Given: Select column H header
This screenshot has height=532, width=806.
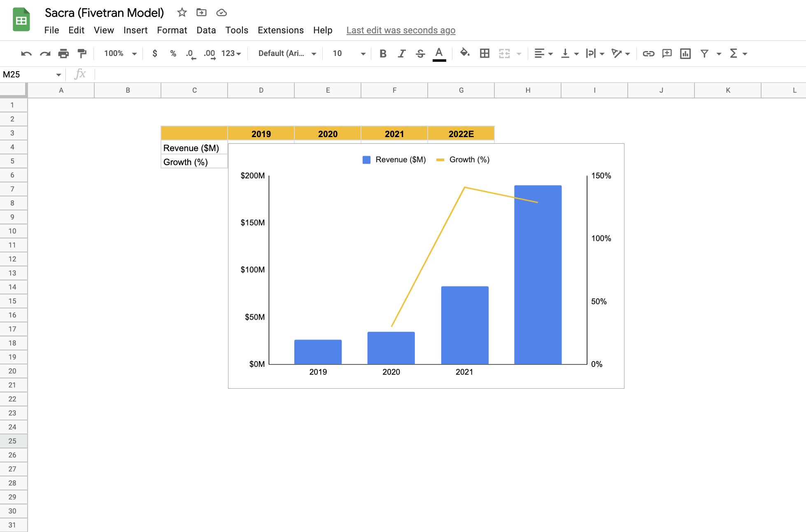Looking at the screenshot, I should click(528, 90).
